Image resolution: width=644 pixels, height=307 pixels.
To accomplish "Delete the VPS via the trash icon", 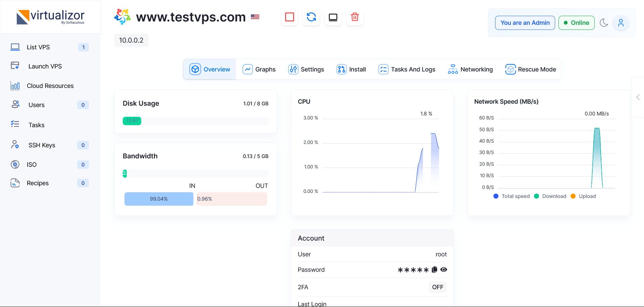I will [x=355, y=17].
